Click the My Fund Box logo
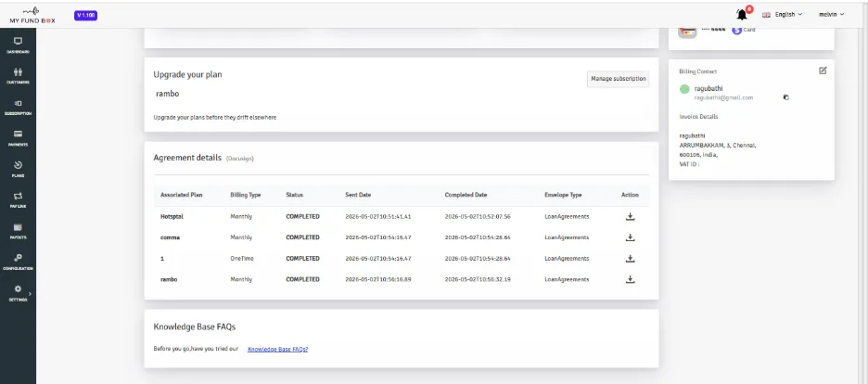868x384 pixels. 32,16
